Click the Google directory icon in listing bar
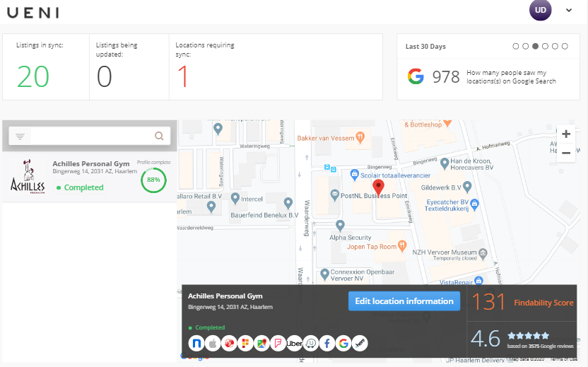 [343, 343]
